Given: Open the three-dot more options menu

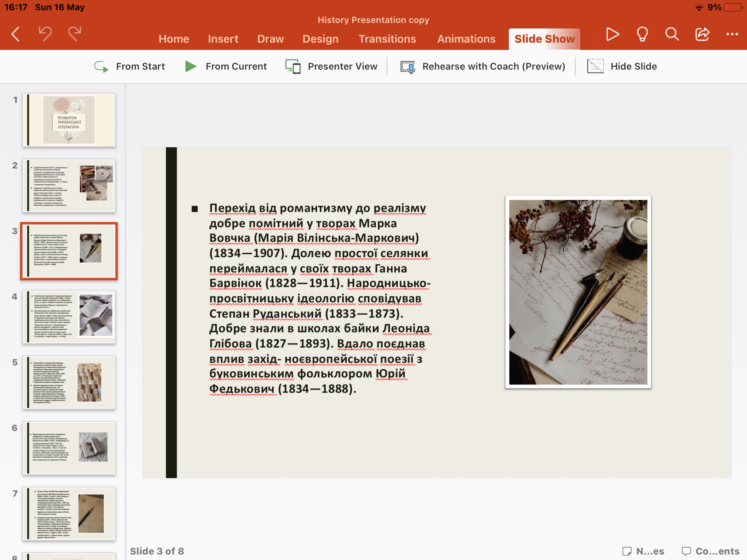Looking at the screenshot, I should 732,34.
